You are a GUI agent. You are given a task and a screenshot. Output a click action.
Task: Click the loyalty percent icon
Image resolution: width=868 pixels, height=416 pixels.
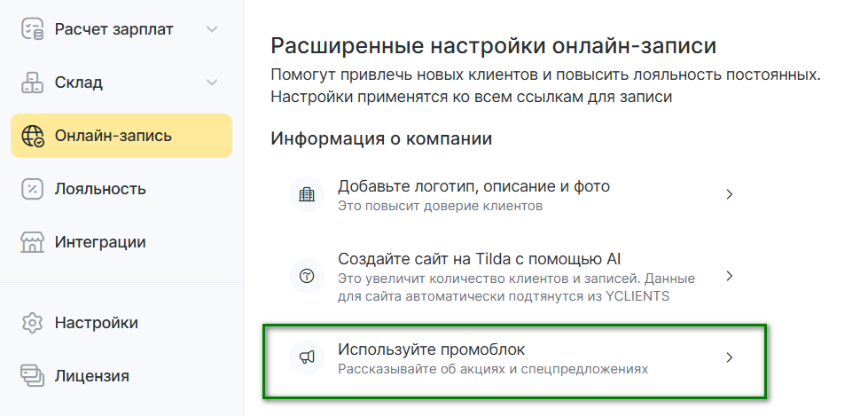pos(32,189)
